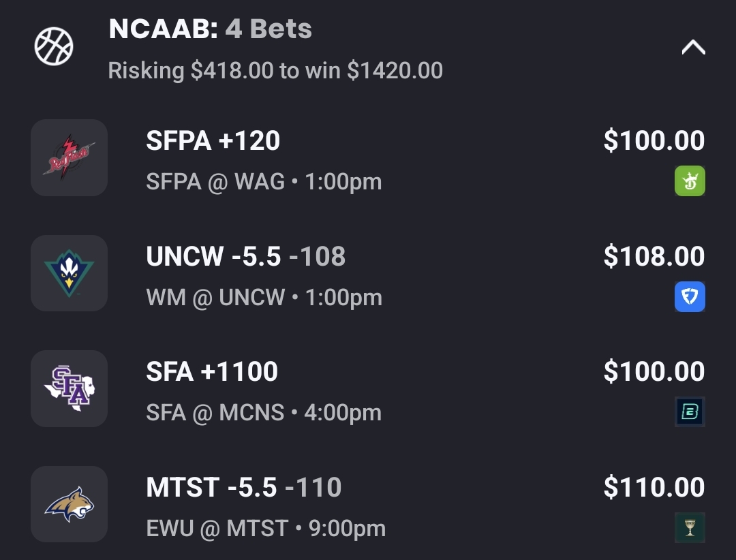View the MTST -5.5 -110 bet
This screenshot has width=736, height=560.
(x=243, y=488)
